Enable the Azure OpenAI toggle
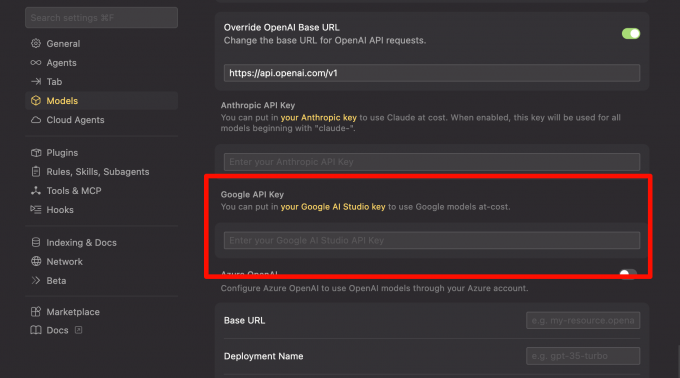Image resolution: width=680 pixels, height=378 pixels. click(628, 274)
